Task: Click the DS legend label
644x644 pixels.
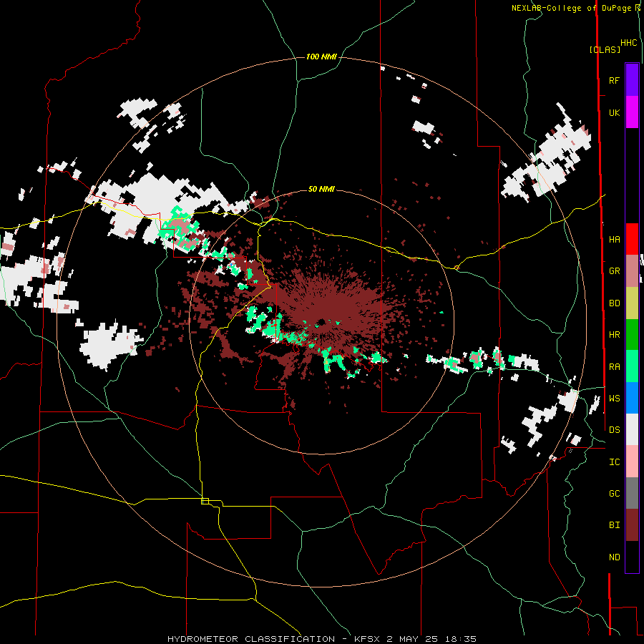Action: (x=614, y=430)
